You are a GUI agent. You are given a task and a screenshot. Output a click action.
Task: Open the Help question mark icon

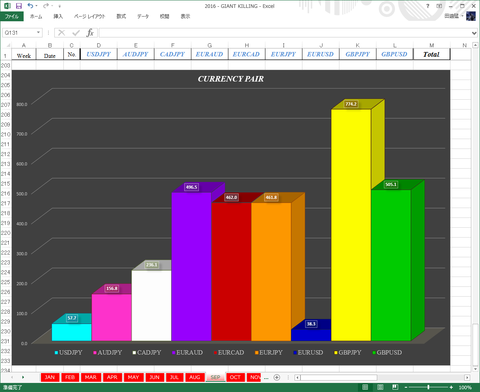point(428,6)
